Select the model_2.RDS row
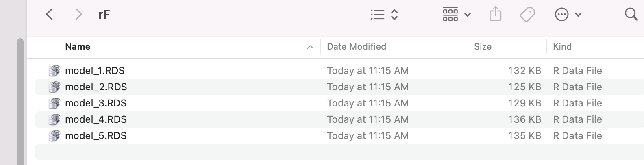 tap(339, 87)
